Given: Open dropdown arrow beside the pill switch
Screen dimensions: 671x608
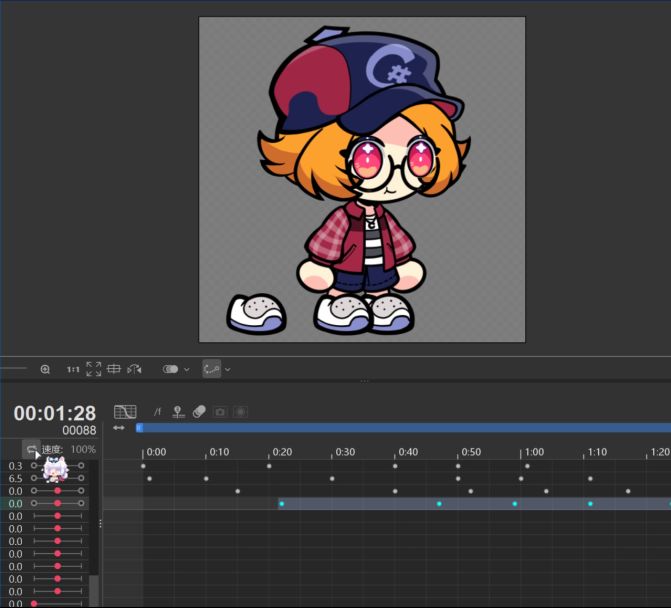Looking at the screenshot, I should 187,369.
